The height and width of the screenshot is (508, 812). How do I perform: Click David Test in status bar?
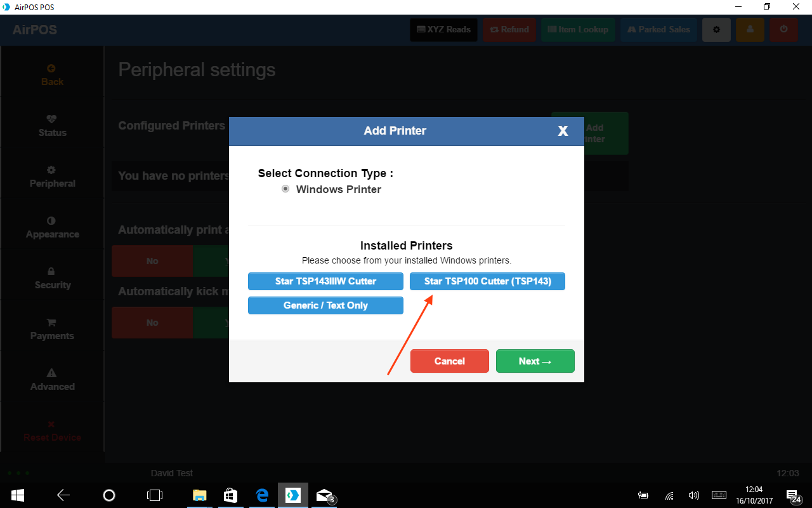point(172,473)
